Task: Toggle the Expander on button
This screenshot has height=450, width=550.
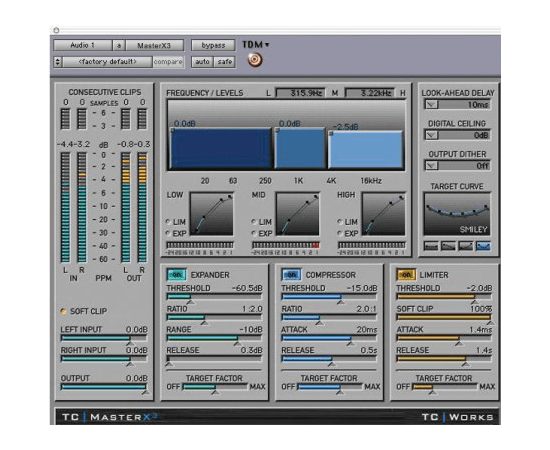Action: pos(176,275)
